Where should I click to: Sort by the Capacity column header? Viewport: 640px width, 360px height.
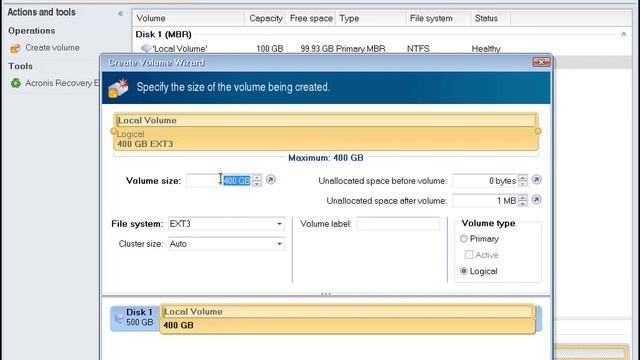[x=265, y=18]
